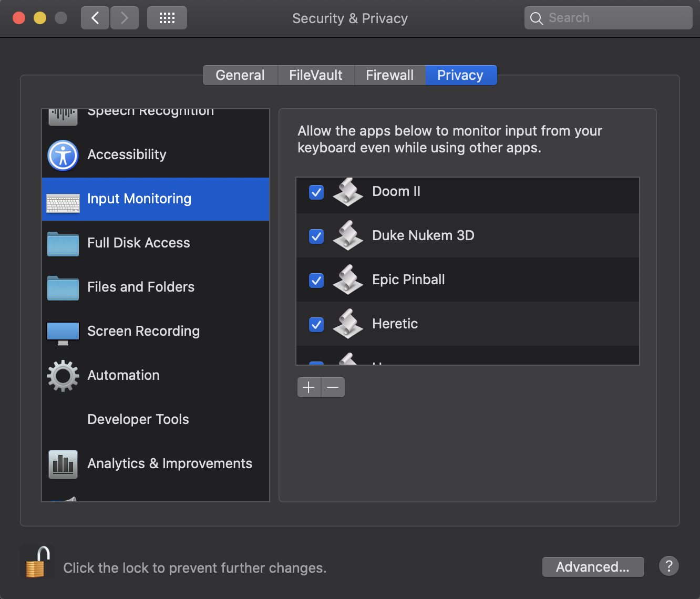Uncheck the Epic Pinball checkbox

[316, 281]
